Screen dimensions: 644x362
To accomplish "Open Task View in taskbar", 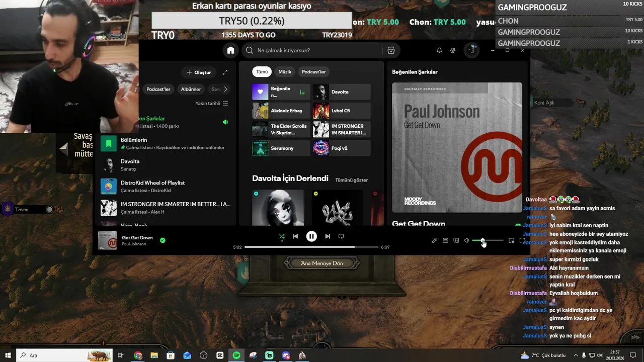I will [x=121, y=355].
